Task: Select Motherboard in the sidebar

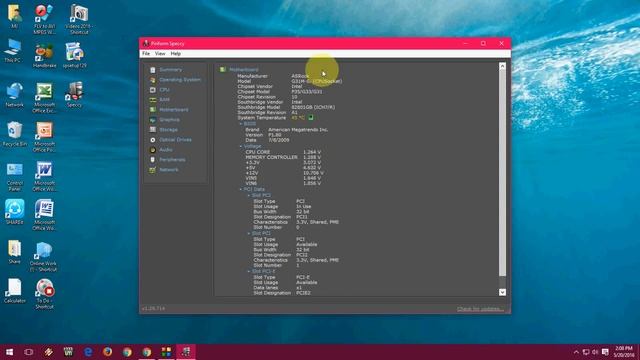Action: (173, 110)
